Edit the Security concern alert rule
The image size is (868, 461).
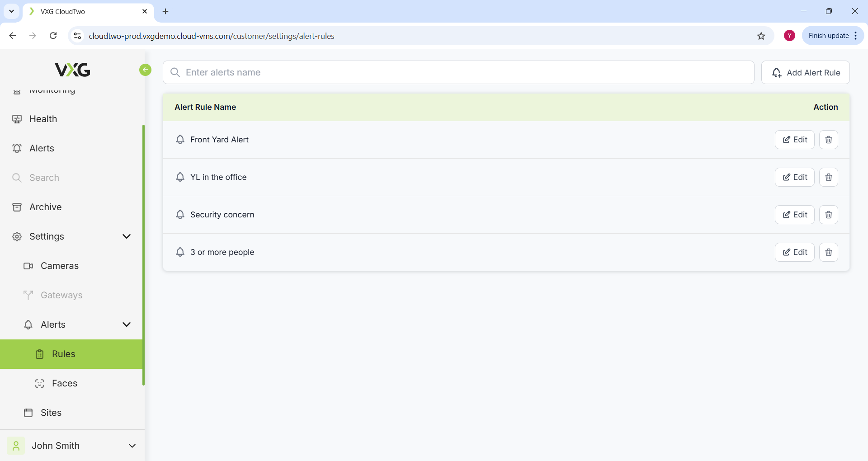794,215
